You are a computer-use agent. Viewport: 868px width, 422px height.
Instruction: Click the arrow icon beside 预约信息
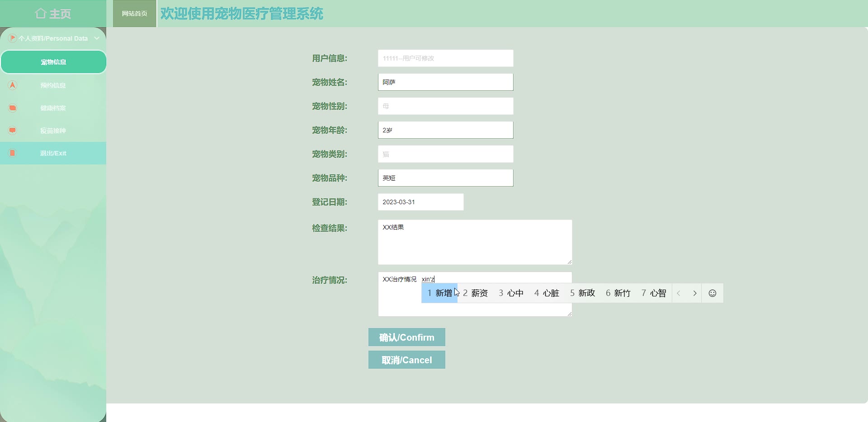pyautogui.click(x=13, y=85)
